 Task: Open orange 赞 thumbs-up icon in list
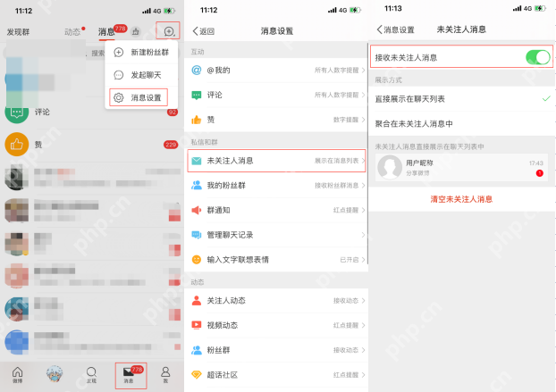[17, 144]
